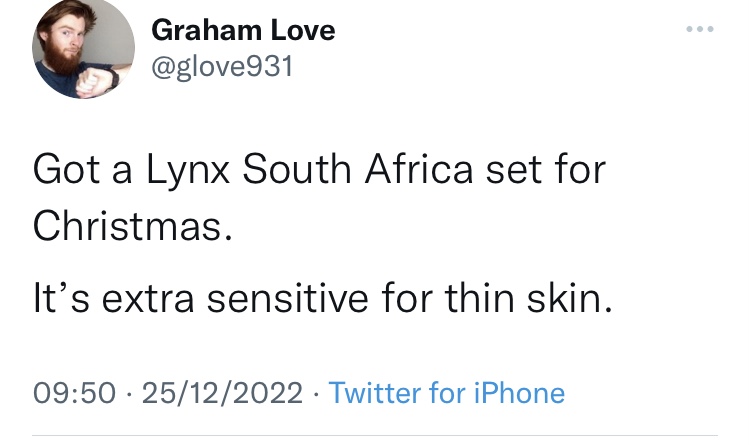Click the word Lynx in the tweet
The width and height of the screenshot is (750, 445).
188,170
